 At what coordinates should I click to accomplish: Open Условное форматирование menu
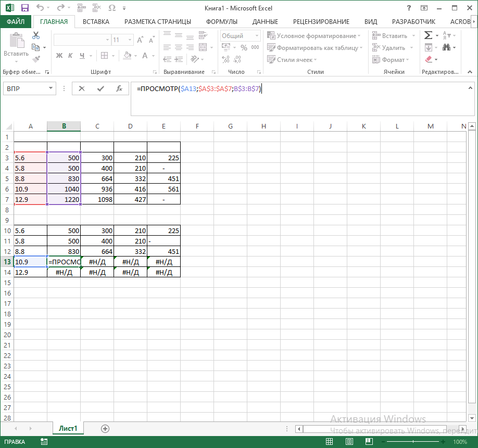click(x=313, y=35)
